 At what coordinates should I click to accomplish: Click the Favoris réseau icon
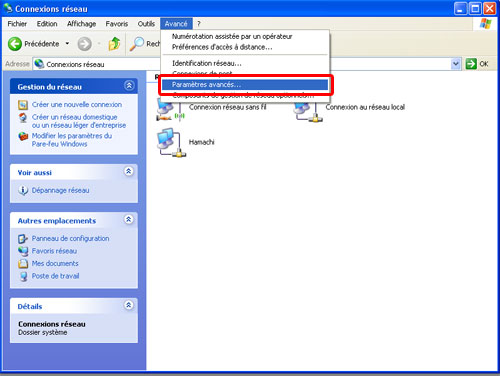tap(23, 251)
